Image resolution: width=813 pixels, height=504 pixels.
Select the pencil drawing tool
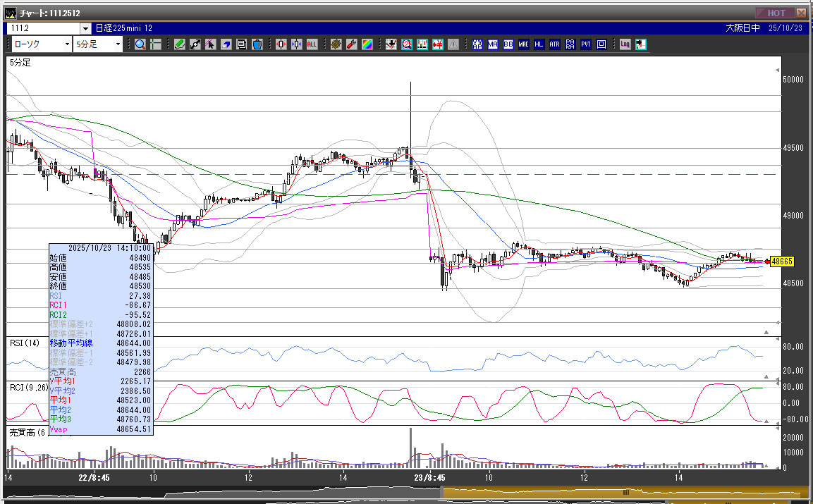point(180,44)
